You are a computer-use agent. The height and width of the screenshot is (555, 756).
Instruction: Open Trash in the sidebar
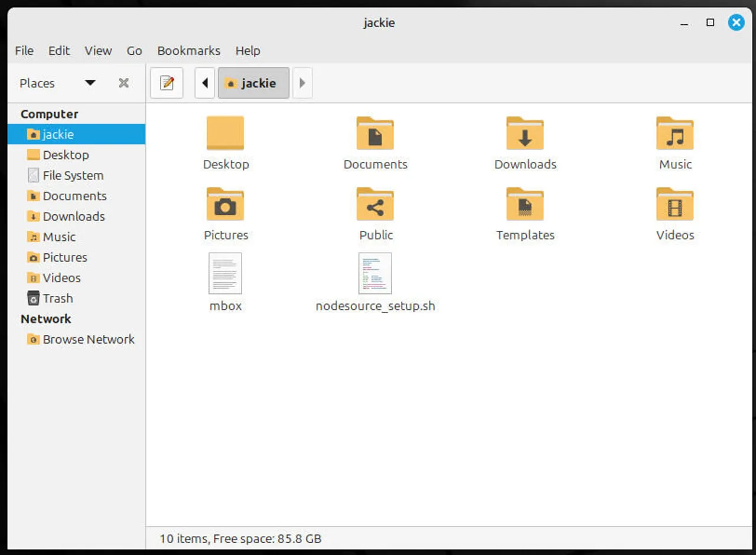57,298
